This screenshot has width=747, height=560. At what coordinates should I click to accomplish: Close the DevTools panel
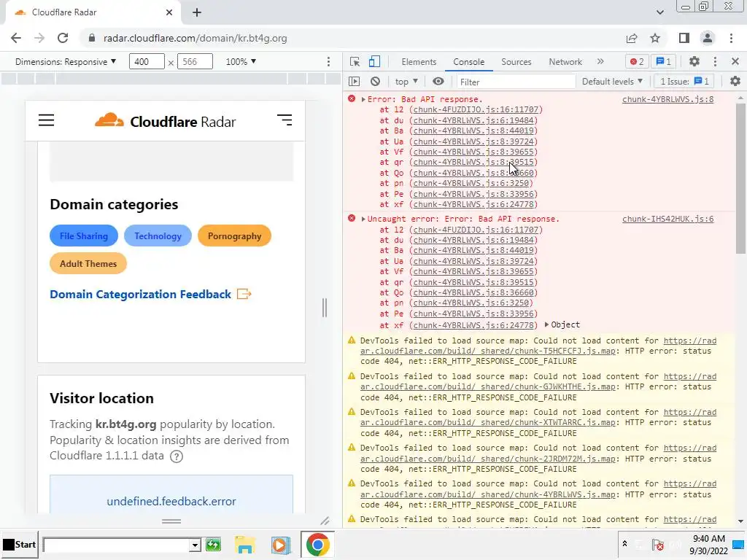tap(735, 61)
